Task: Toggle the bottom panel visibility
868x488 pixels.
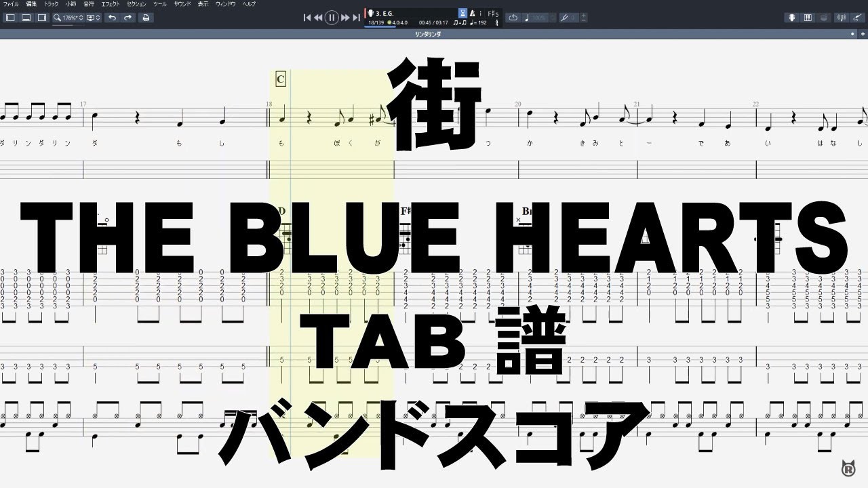Action: [26, 18]
